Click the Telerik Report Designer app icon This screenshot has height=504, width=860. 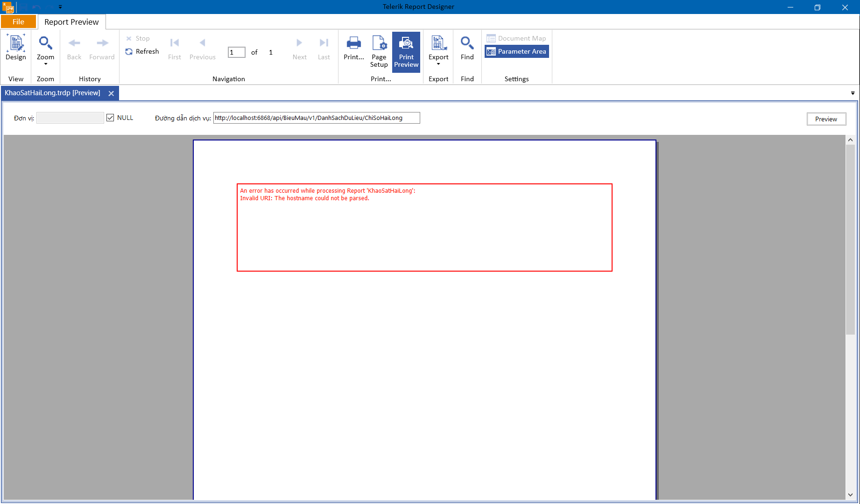[x=8, y=7]
